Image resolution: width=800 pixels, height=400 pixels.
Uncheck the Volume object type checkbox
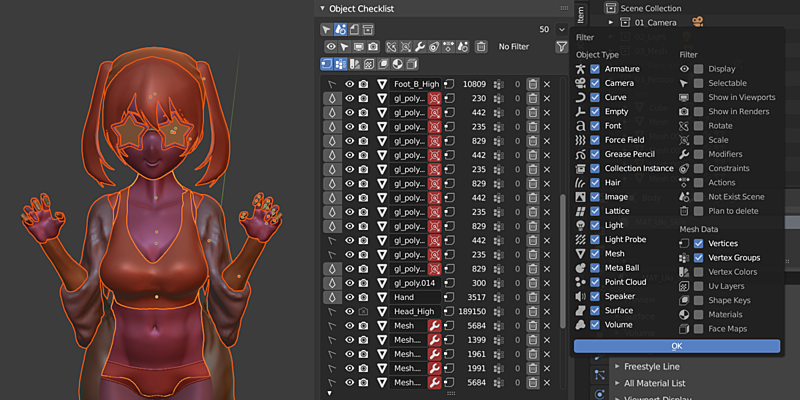[x=594, y=324]
